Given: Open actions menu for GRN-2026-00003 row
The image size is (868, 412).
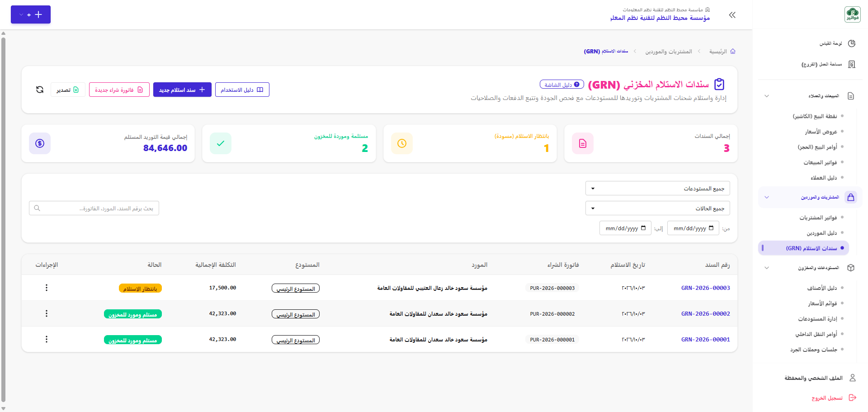Looking at the screenshot, I should pyautogui.click(x=47, y=288).
